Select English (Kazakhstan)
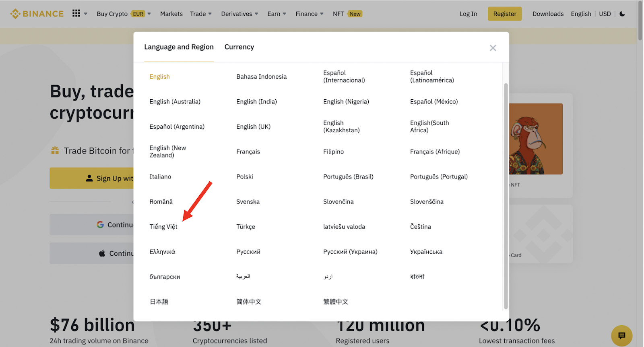644x347 pixels. click(x=341, y=127)
